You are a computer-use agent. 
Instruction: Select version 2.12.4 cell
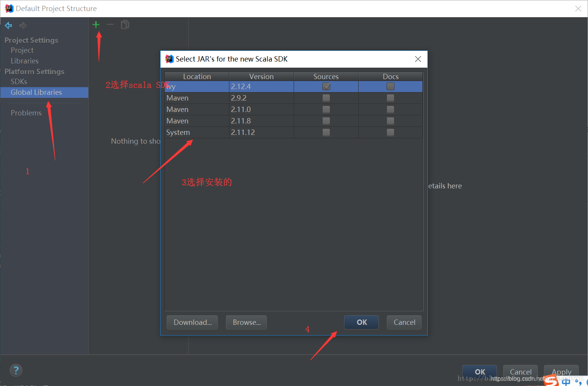262,86
